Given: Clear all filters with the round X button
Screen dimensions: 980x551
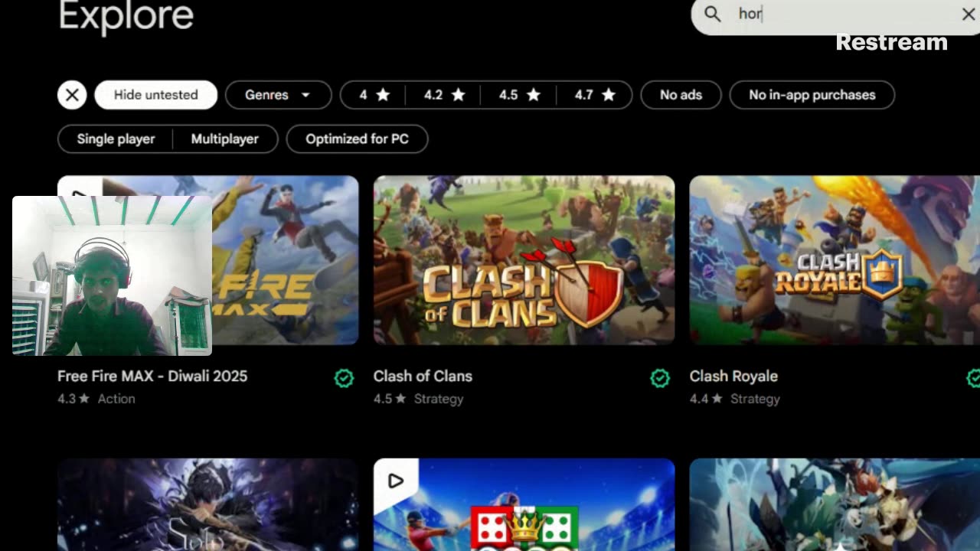Looking at the screenshot, I should 72,95.
